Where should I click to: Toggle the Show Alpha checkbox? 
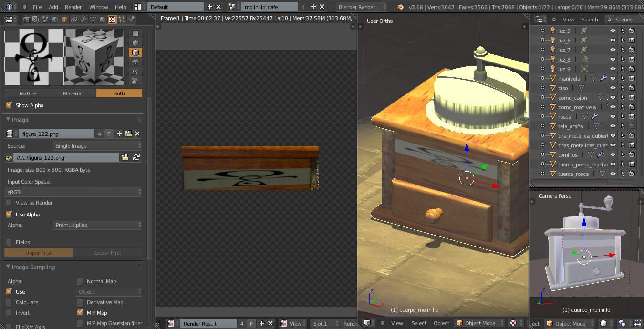point(9,105)
